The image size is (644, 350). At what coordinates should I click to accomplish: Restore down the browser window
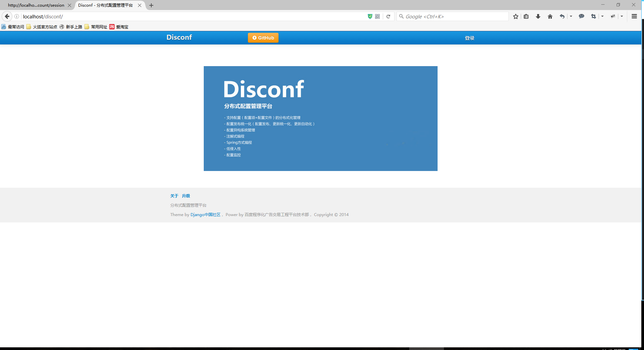(x=618, y=5)
